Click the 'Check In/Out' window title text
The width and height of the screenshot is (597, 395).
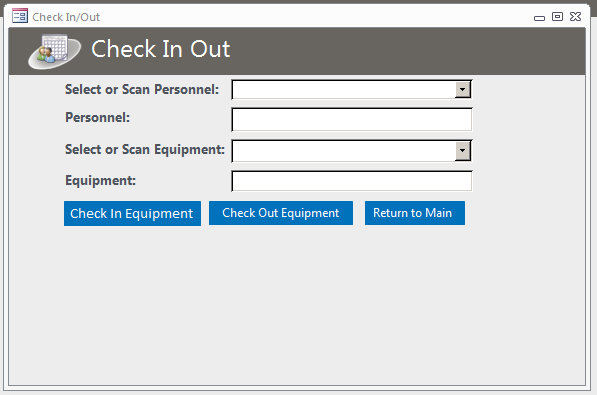point(66,17)
